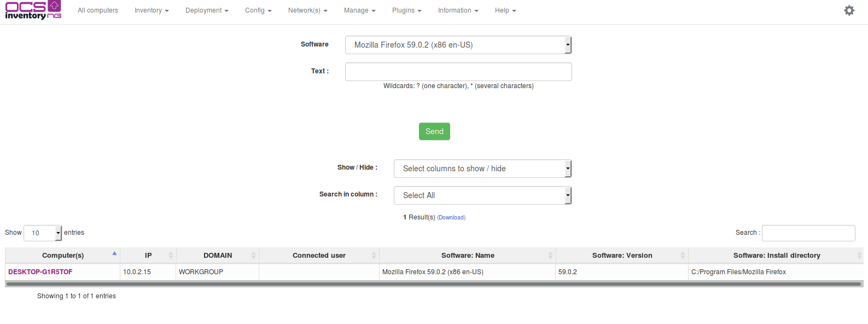Sort by Computer(s) column arrow
This screenshot has height=324, width=868.
coord(114,253)
